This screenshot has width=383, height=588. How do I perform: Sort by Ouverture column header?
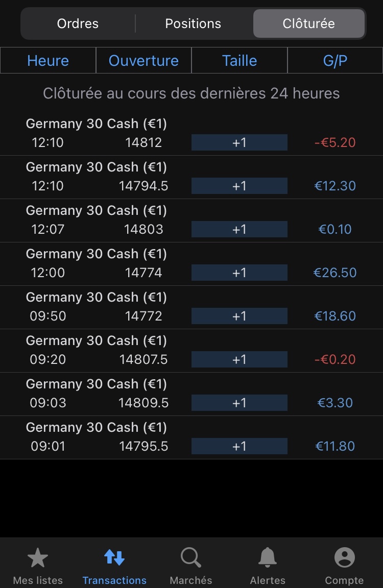click(x=143, y=61)
